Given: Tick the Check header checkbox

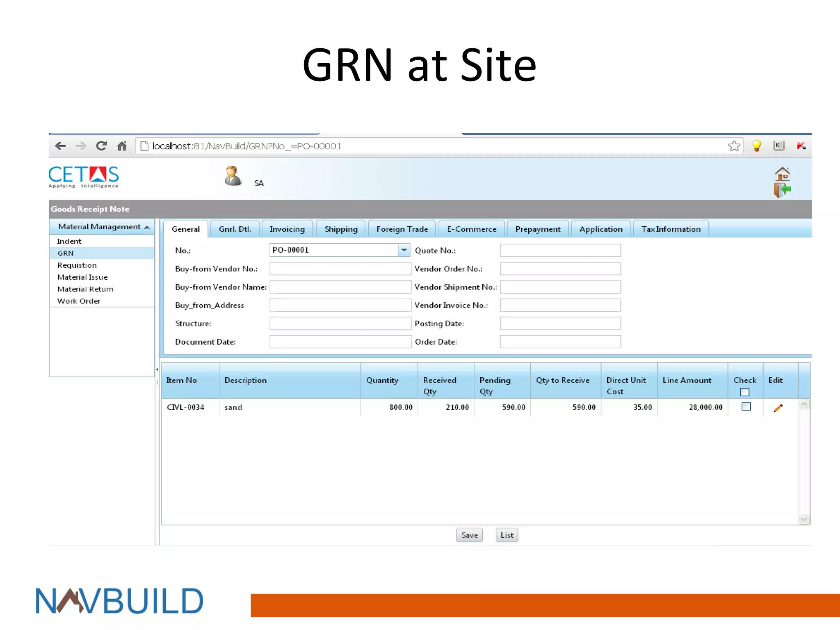Looking at the screenshot, I should pos(745,392).
